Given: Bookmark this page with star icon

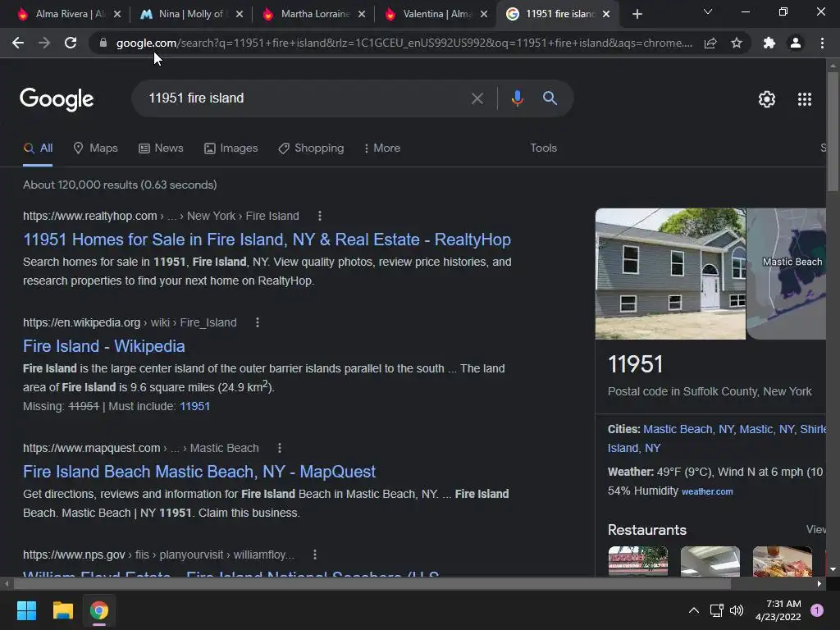Looking at the screenshot, I should click(737, 43).
